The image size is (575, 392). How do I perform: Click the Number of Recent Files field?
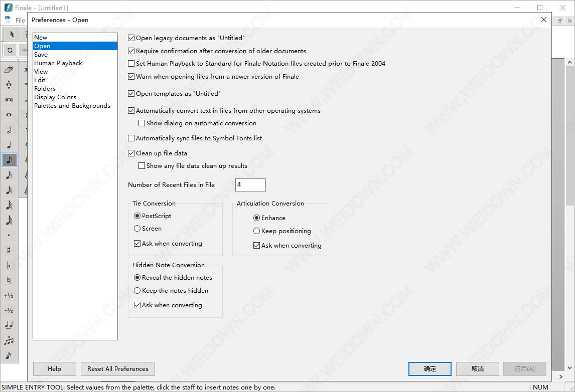[250, 184]
